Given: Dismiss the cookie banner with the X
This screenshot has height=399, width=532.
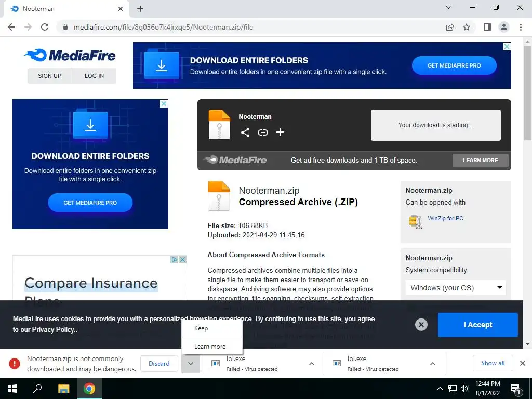Looking at the screenshot, I should [421, 325].
